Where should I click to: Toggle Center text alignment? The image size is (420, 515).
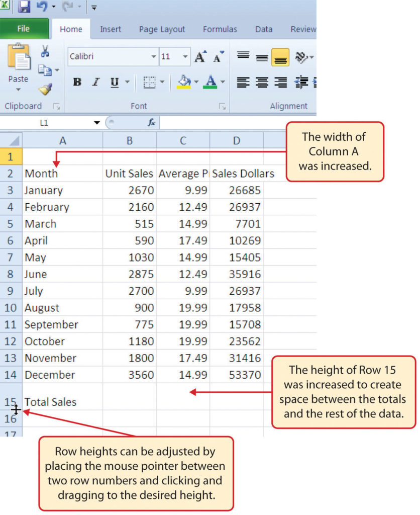(262, 82)
